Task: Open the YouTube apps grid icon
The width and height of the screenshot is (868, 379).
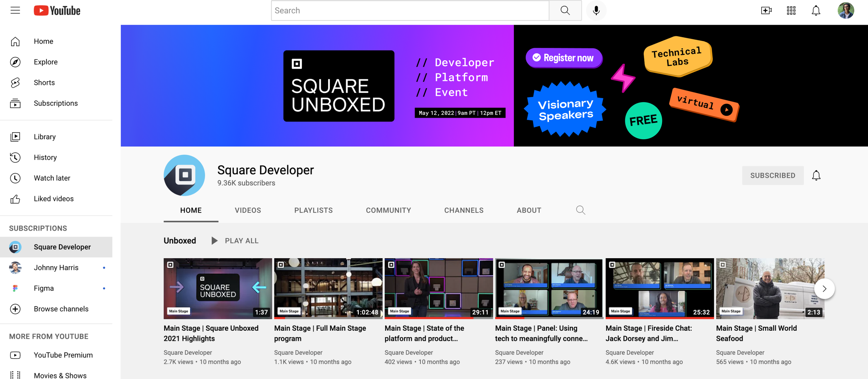Action: click(x=791, y=10)
